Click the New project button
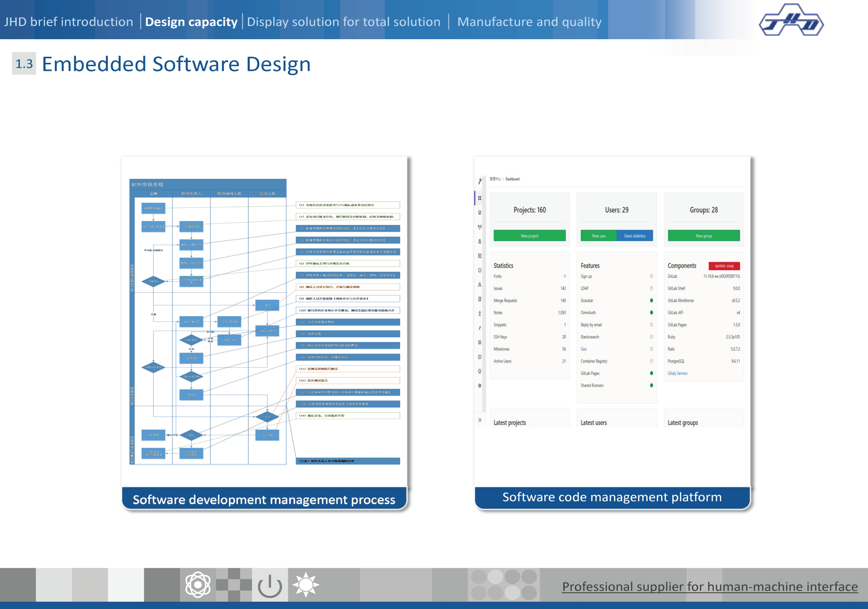The height and width of the screenshot is (609, 868). (530, 236)
